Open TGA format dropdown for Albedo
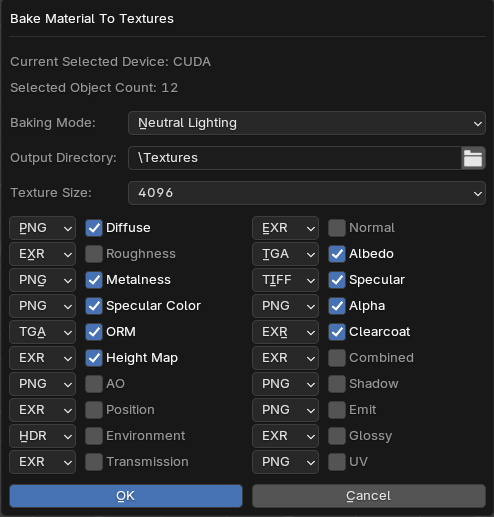 tap(285, 254)
